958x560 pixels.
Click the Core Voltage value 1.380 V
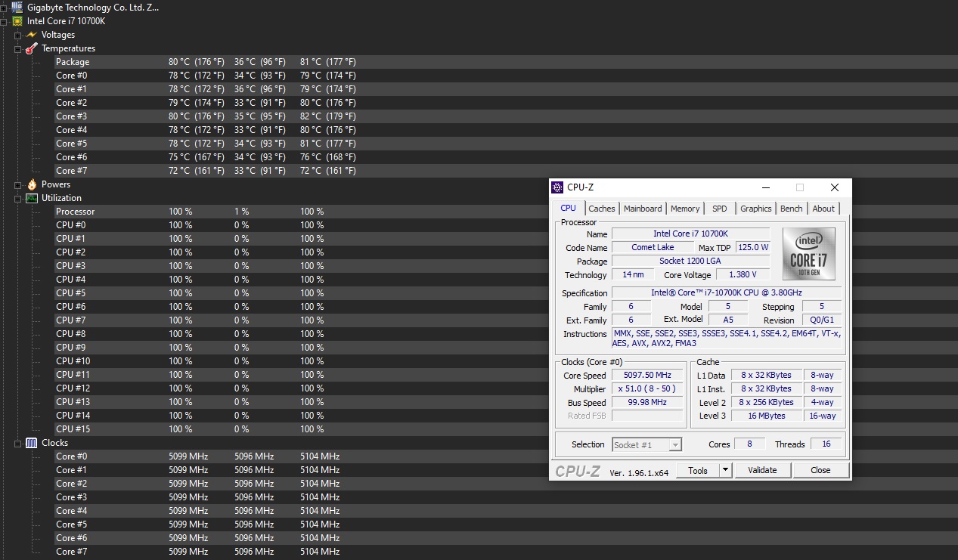point(743,275)
